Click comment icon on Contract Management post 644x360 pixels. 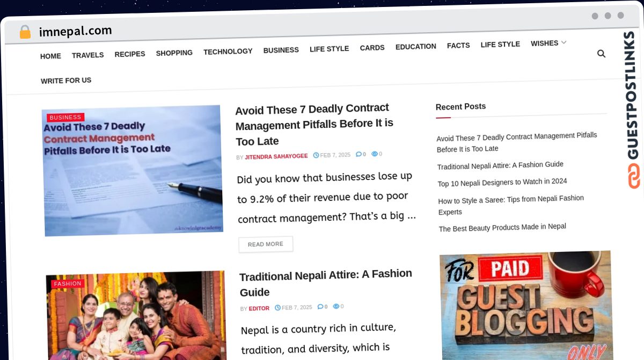358,154
